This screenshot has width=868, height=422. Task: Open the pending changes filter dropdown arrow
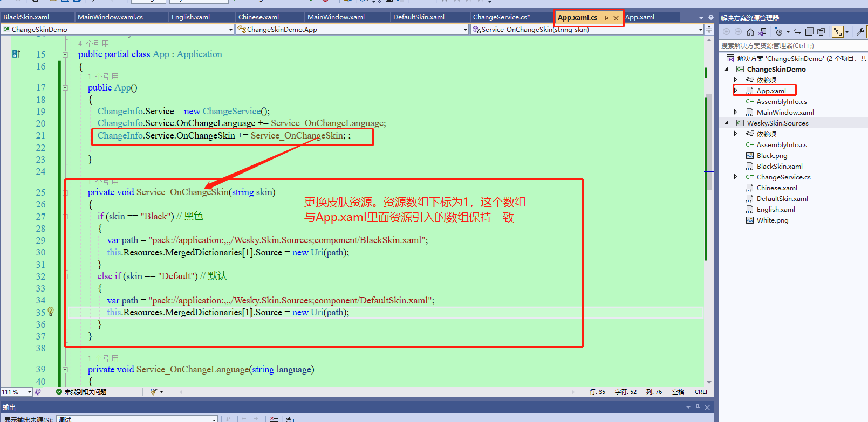[788, 32]
